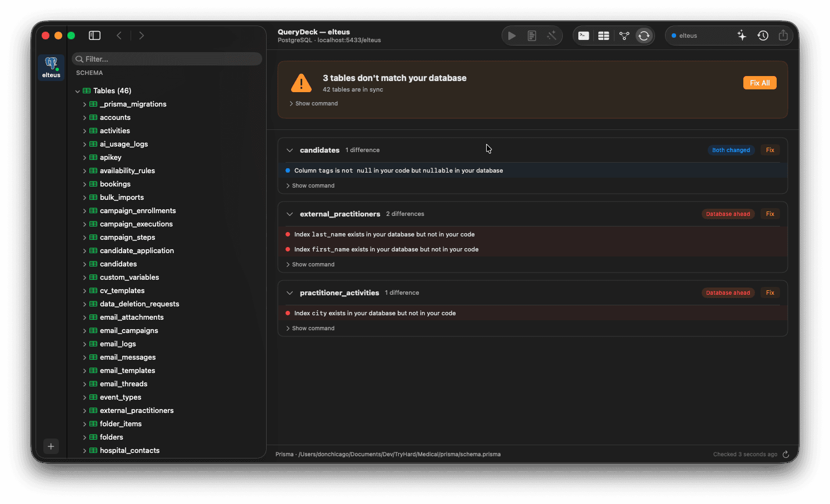
Task: Click Fix for external_practitioners table
Action: coord(770,214)
